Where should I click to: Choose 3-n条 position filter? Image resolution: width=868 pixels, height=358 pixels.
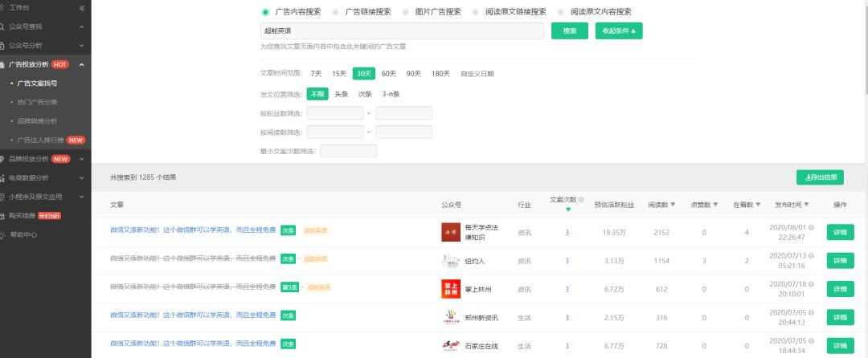click(391, 94)
